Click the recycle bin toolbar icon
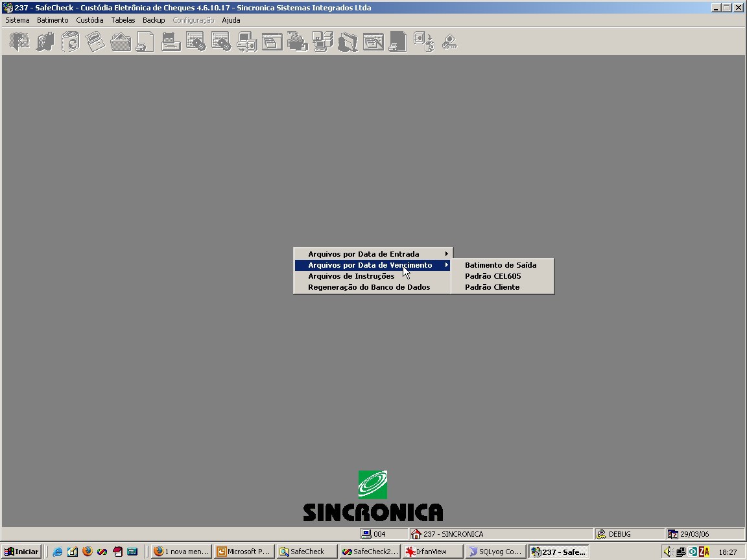This screenshot has height=560, width=747. [70, 41]
